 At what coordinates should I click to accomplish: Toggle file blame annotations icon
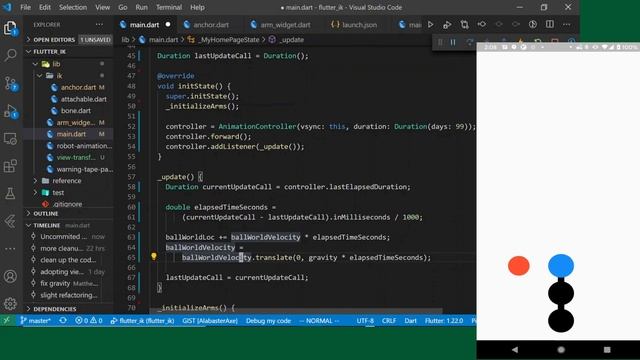[x=533, y=24]
